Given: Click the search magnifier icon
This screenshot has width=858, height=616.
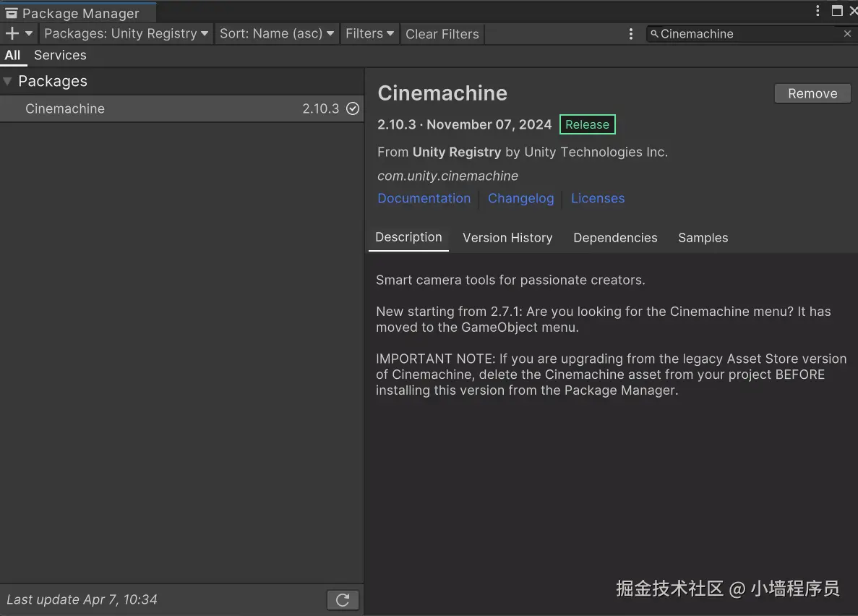Looking at the screenshot, I should [654, 34].
